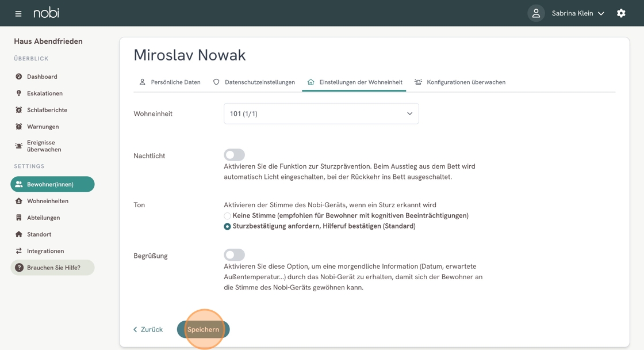Screen dimensions: 644x350
Task: Click Brauchen Sie Hilfe? button
Action: pos(52,268)
